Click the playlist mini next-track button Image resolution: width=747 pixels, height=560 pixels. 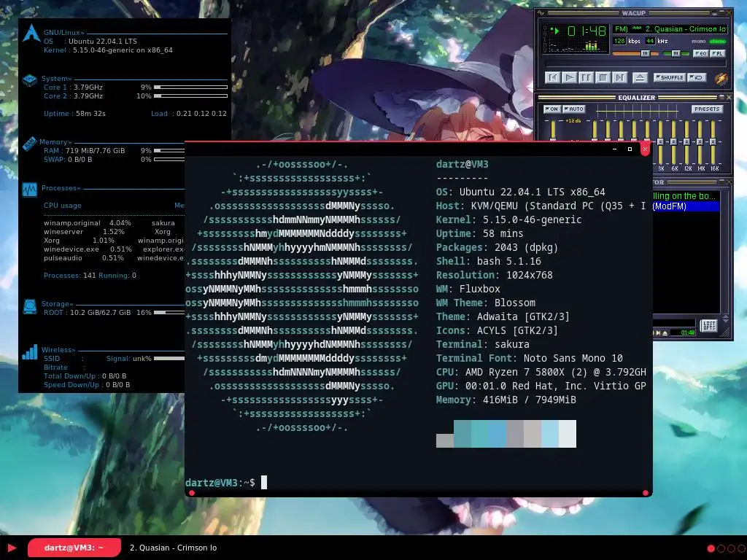659,332
